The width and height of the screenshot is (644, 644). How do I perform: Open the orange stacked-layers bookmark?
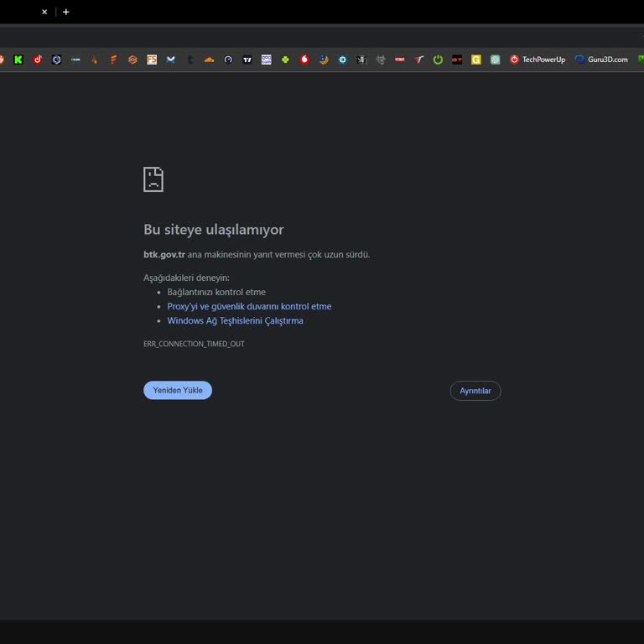pos(132,60)
